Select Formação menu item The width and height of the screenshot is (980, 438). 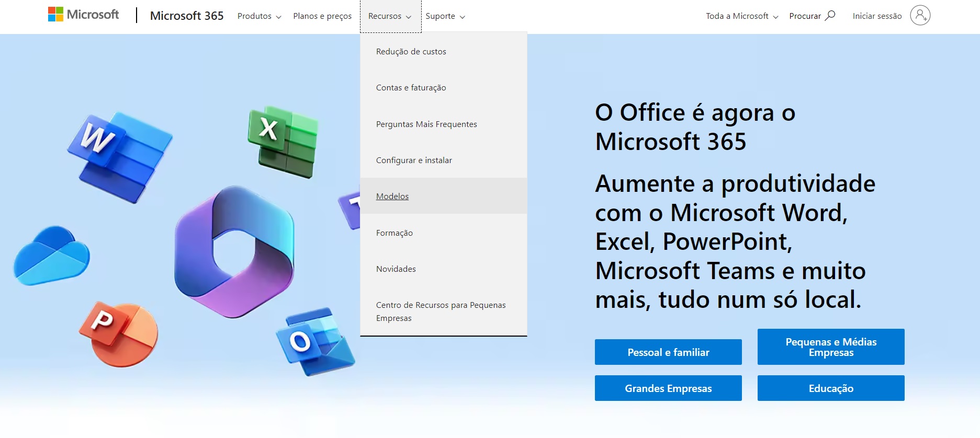[x=444, y=233]
